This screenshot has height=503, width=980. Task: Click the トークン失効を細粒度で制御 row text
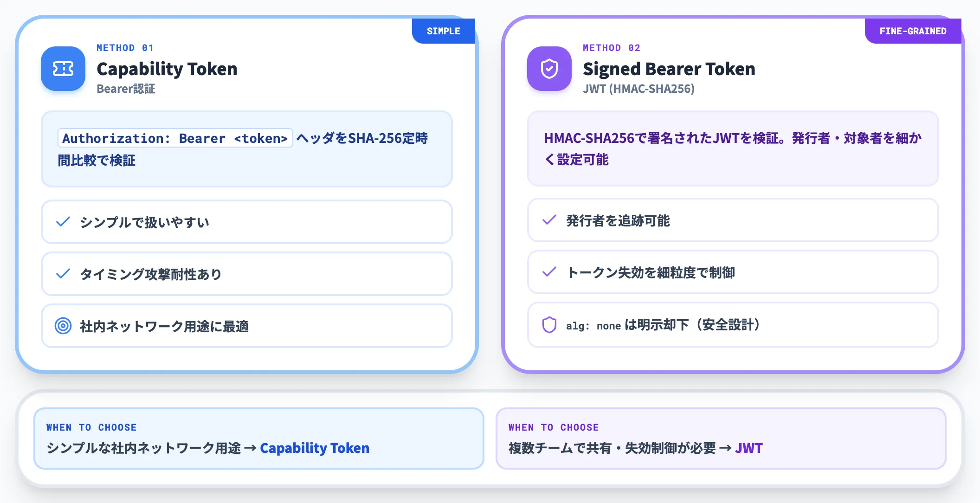point(651,272)
